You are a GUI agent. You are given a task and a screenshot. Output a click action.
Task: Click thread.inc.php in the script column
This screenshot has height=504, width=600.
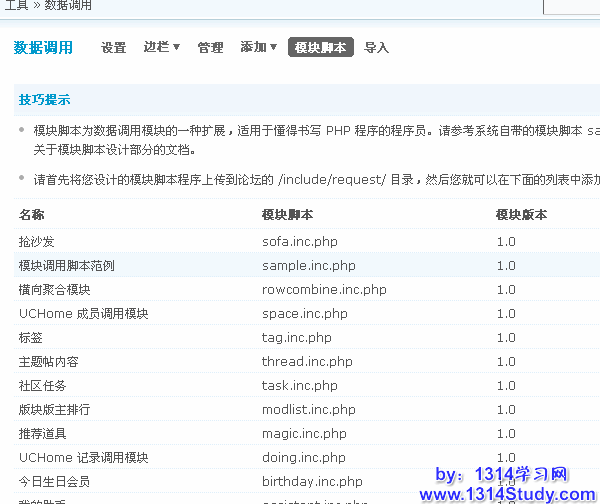[x=307, y=362]
